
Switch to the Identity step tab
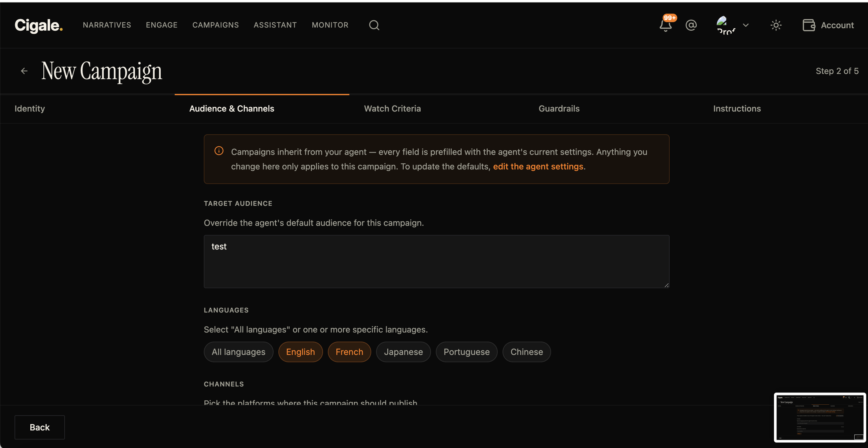(30, 109)
